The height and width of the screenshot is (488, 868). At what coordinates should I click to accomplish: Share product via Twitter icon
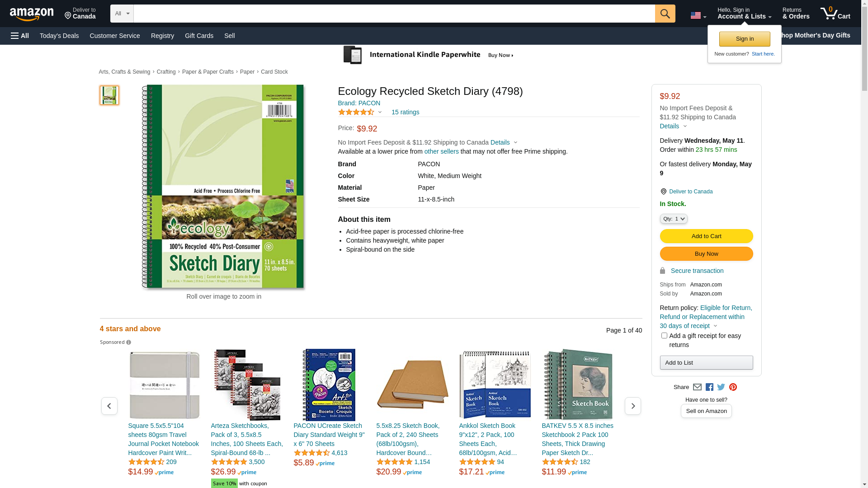pos(721,387)
